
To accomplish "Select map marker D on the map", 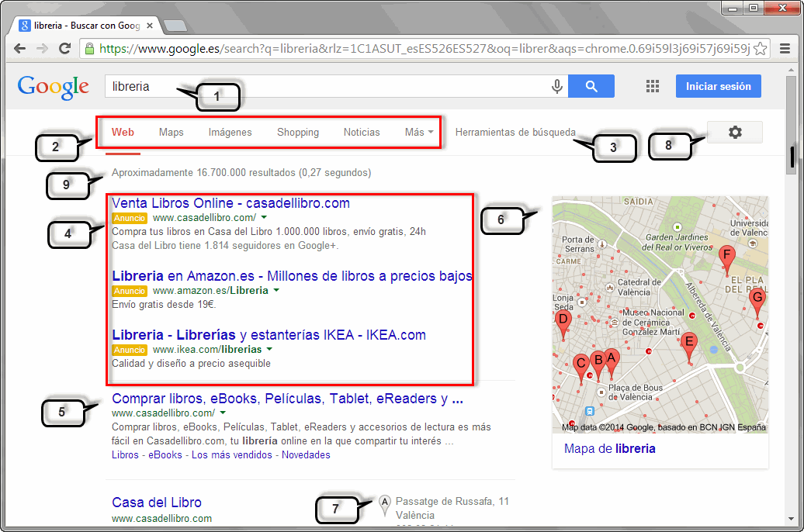I will 562,320.
